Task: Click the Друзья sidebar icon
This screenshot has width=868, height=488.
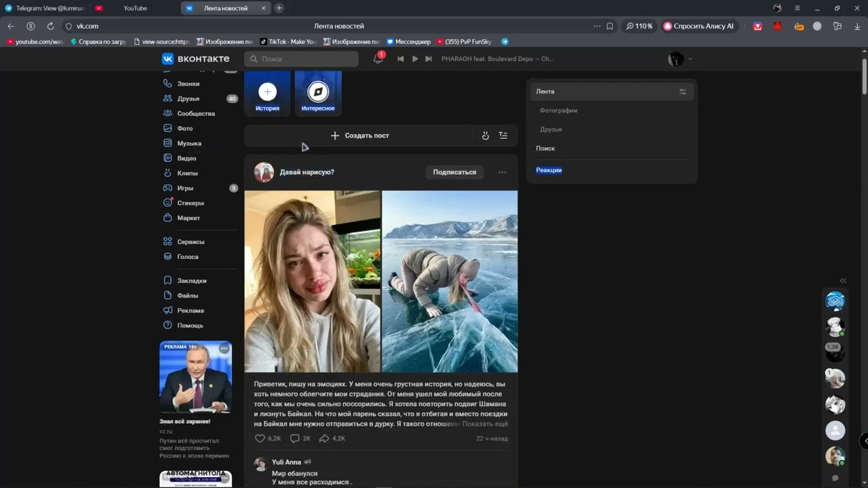Action: tap(167, 98)
